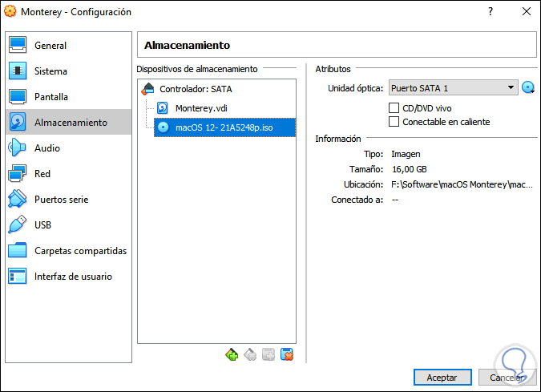The width and height of the screenshot is (541, 392).
Task: Click the Almacenamiento disk icon in sidebar
Action: 18,122
